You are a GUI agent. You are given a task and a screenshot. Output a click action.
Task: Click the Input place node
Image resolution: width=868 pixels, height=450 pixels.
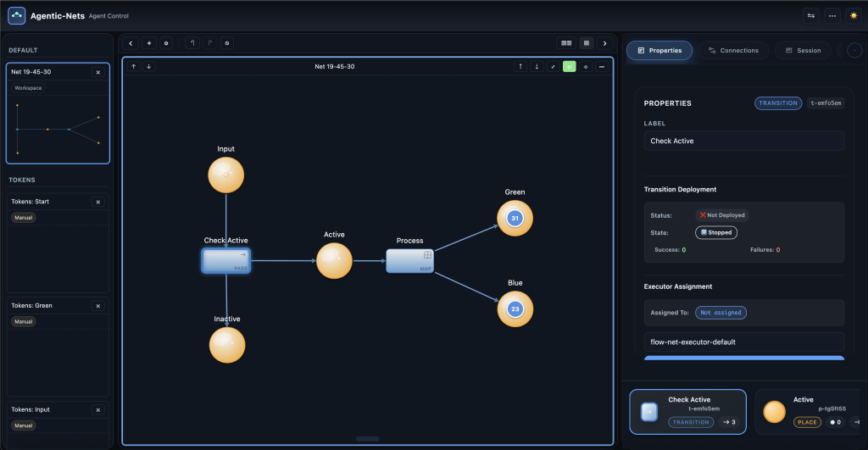click(x=225, y=175)
